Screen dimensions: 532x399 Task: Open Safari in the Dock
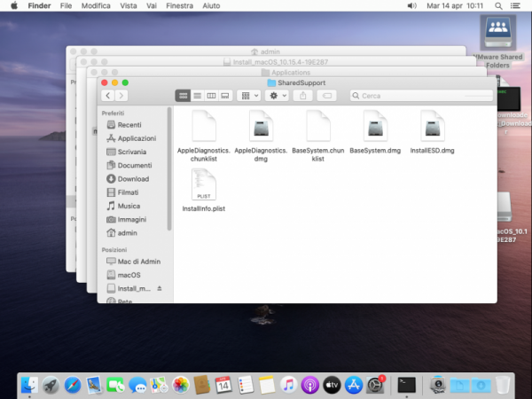73,385
